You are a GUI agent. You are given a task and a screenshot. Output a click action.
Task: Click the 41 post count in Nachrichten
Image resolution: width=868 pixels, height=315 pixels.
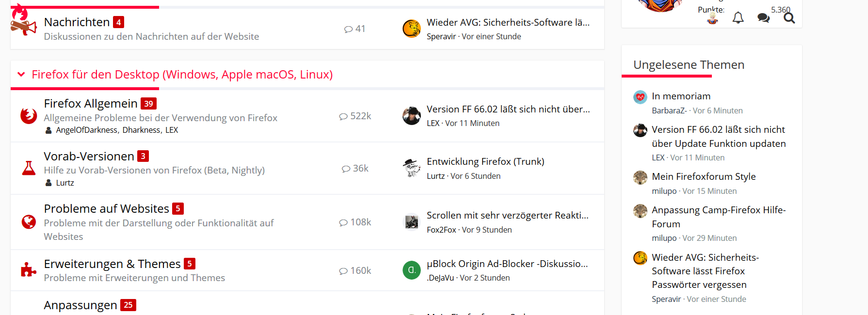coord(355,29)
